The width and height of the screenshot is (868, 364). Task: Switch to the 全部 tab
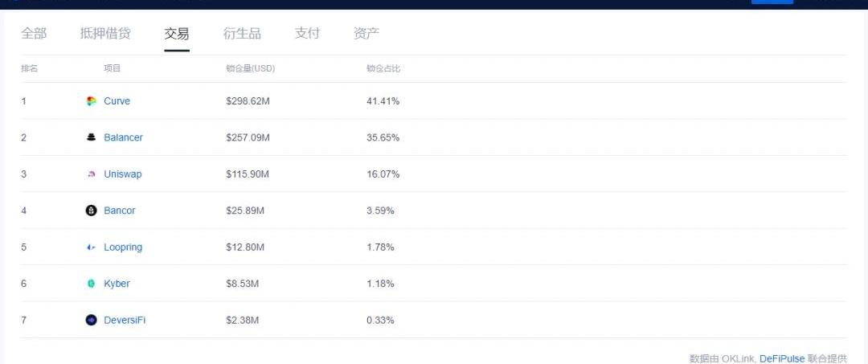click(34, 33)
